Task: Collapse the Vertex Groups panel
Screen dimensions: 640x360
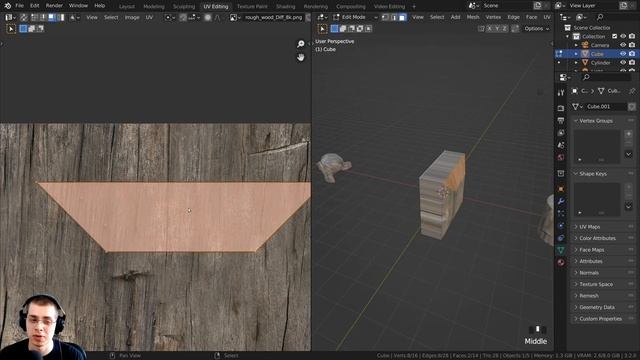Action: (603, 121)
